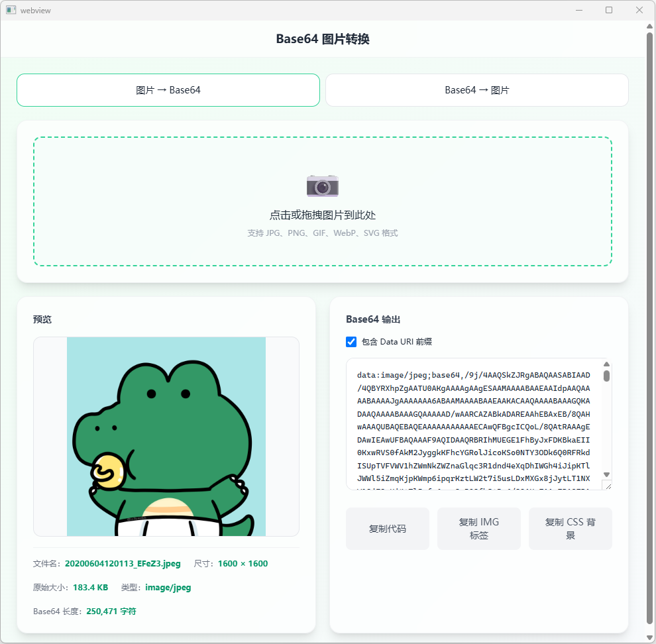Image resolution: width=656 pixels, height=644 pixels.
Task: Click the Base64 图片转换 page title
Action: pyautogui.click(x=323, y=39)
